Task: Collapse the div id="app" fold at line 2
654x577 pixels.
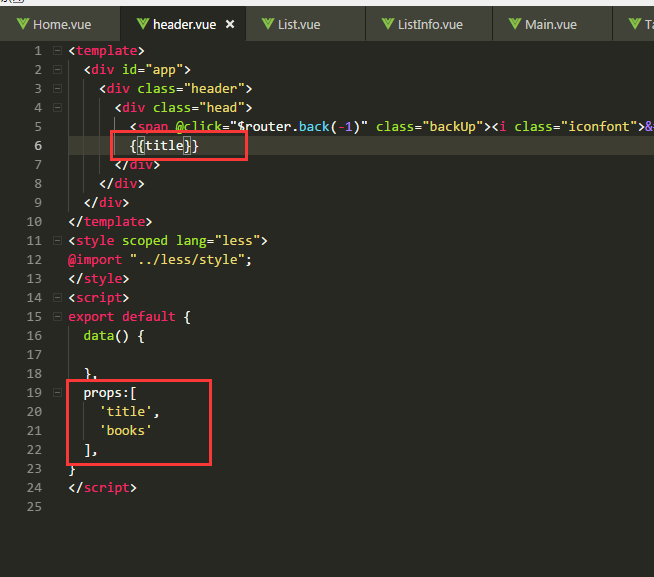Action: click(58, 70)
